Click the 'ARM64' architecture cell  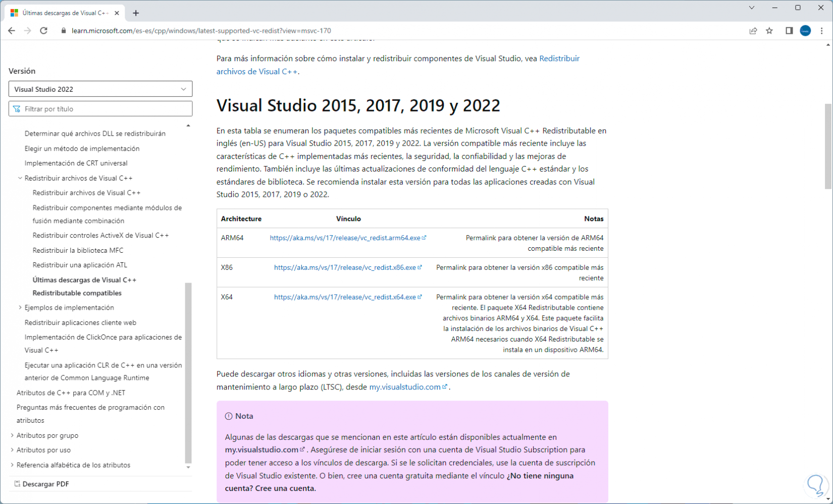[232, 238]
